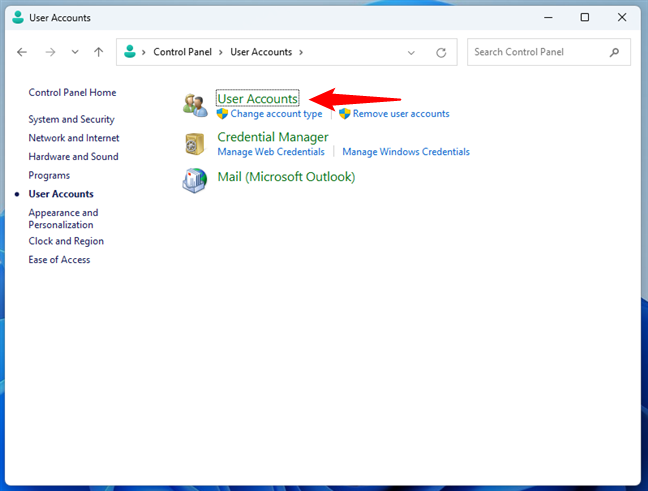Open Appearance and Personalization
The width and height of the screenshot is (648, 491).
point(63,219)
